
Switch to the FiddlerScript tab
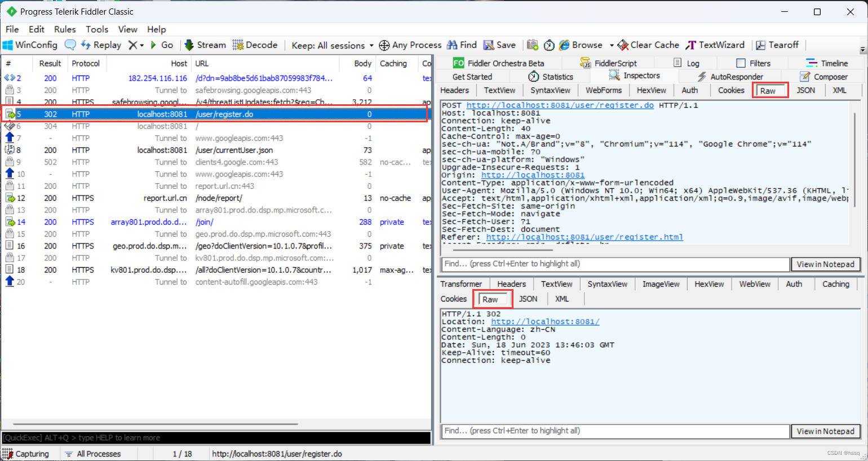[609, 63]
